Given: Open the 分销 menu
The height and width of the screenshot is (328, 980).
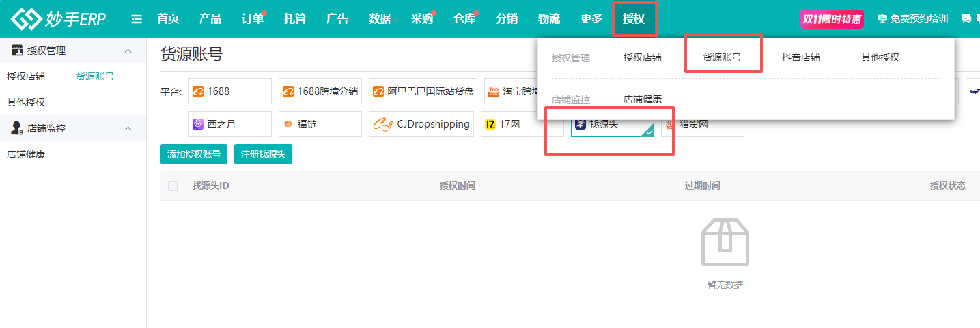Looking at the screenshot, I should 507,19.
